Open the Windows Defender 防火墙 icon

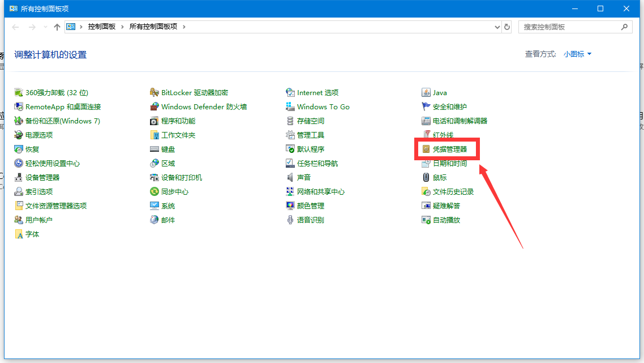(x=154, y=107)
